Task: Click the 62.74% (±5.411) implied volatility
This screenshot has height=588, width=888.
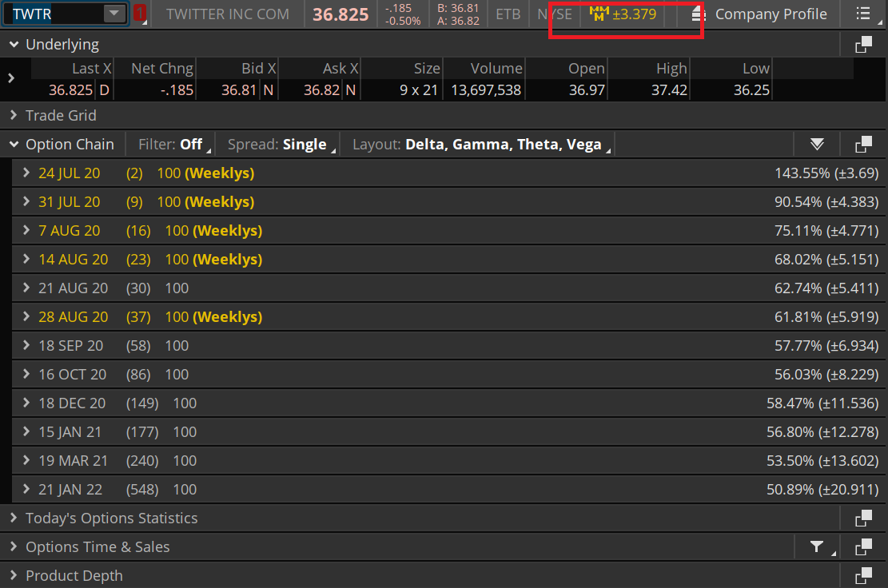Action: point(826,288)
